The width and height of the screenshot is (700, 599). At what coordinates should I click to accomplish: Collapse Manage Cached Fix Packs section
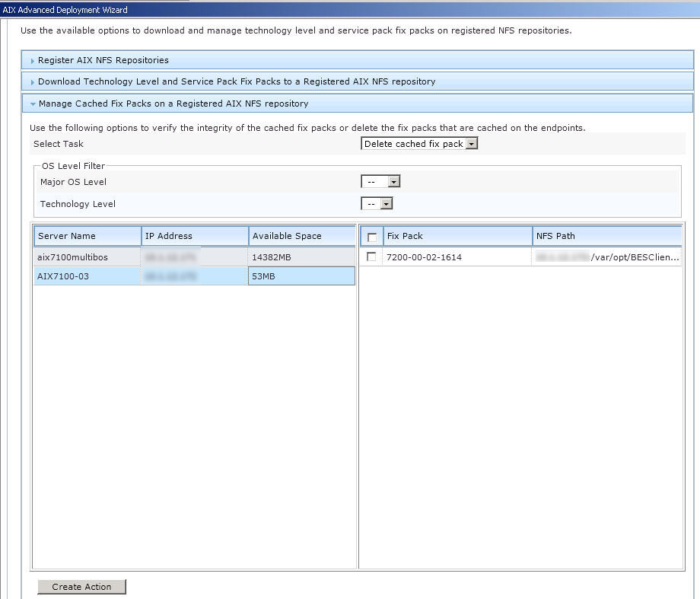click(x=357, y=104)
